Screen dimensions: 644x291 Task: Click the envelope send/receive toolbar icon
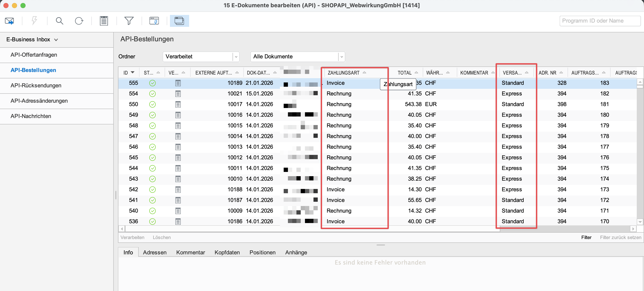(x=10, y=21)
